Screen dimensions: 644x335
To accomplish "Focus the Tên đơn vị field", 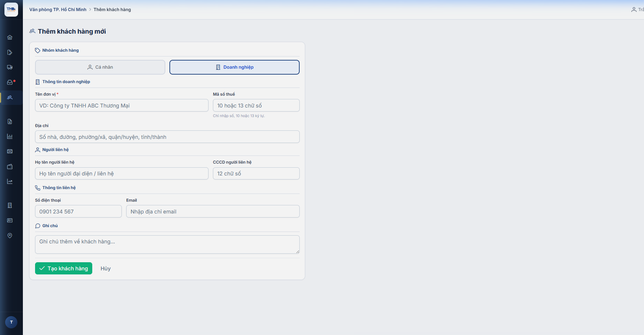I will pos(122,105).
